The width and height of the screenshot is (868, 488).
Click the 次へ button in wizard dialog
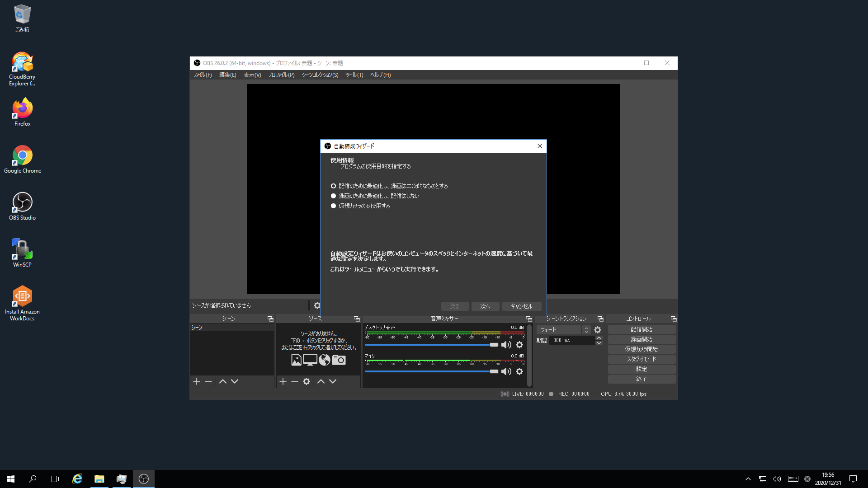[x=485, y=306]
